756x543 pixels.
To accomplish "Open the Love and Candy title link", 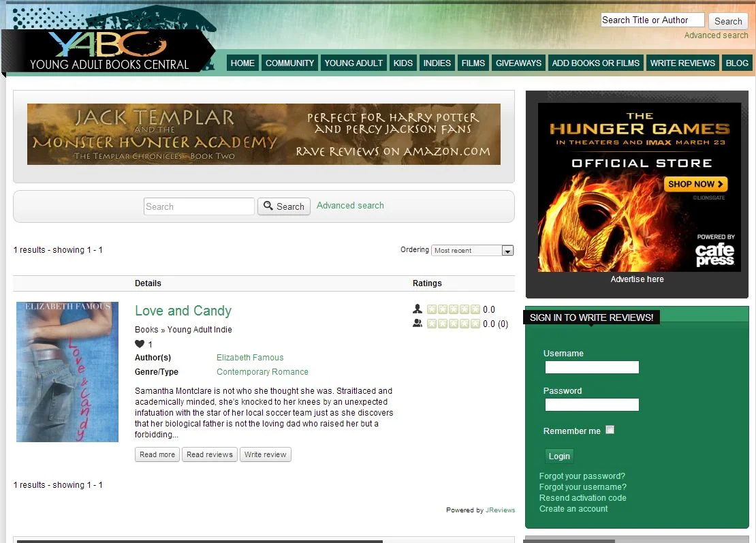I will pos(183,311).
